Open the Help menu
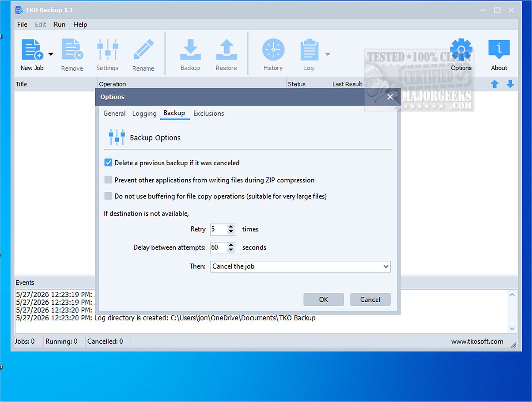This screenshot has height=402, width=532. coord(80,25)
